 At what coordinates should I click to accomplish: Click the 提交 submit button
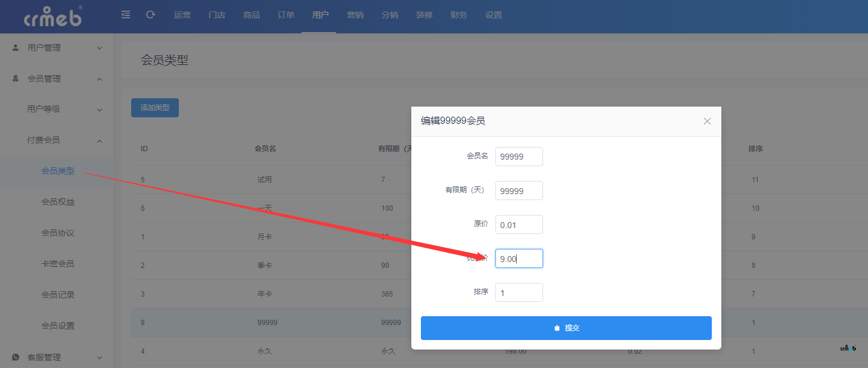[x=566, y=328]
